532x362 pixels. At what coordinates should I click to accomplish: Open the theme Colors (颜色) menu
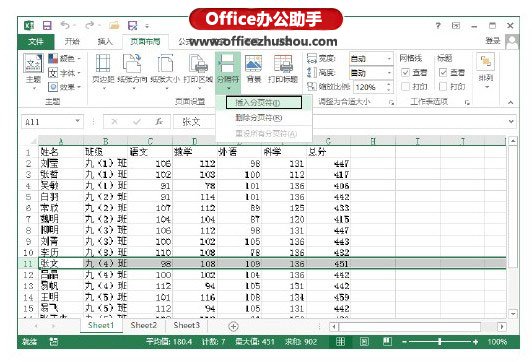click(x=64, y=59)
